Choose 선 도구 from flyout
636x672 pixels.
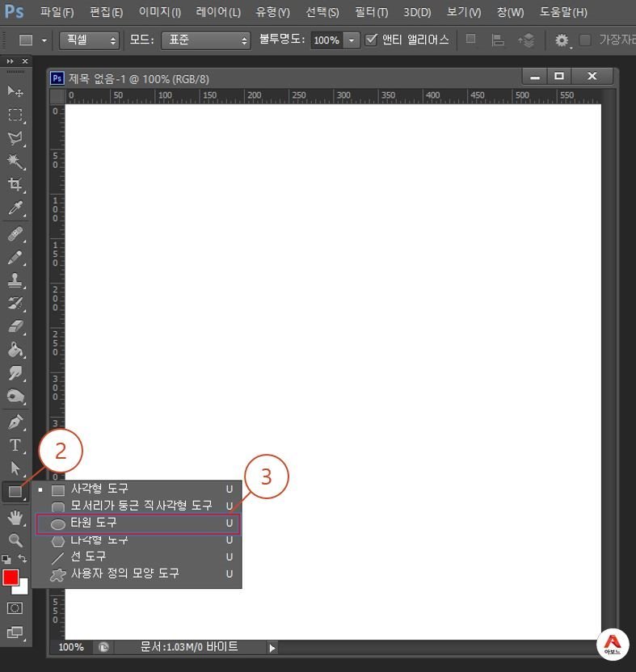point(137,556)
